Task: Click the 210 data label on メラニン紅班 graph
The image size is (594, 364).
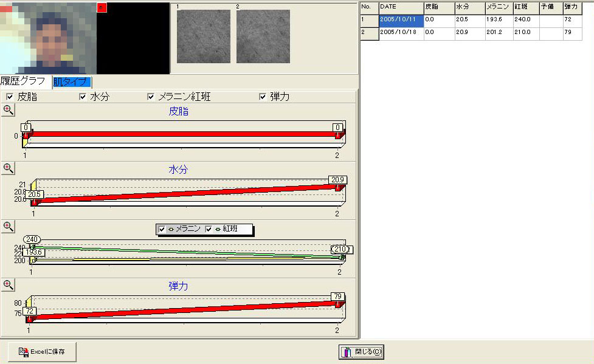Action: (341, 249)
